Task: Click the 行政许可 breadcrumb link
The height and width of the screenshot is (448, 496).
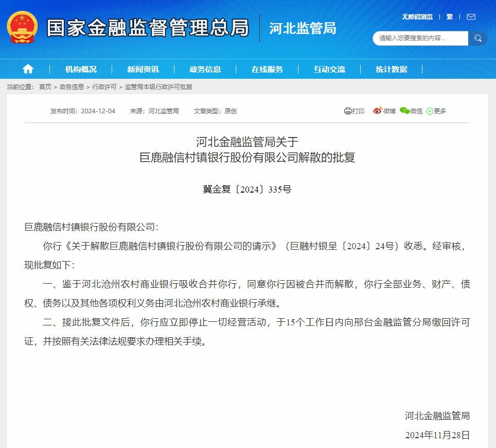Action: point(104,87)
